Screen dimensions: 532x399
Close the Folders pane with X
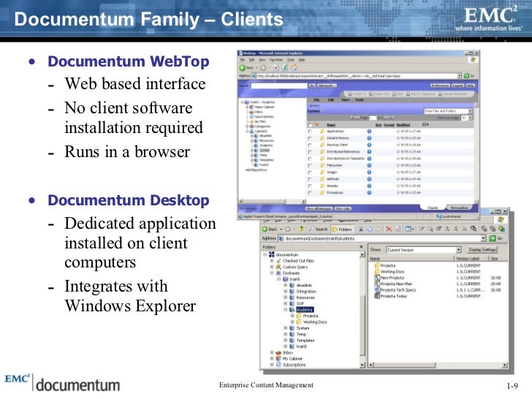[x=361, y=247]
